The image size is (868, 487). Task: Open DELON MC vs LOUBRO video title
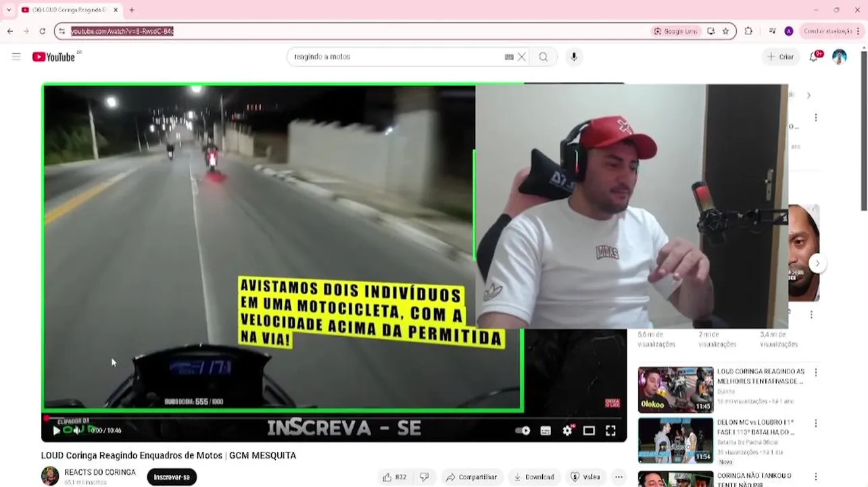point(755,427)
